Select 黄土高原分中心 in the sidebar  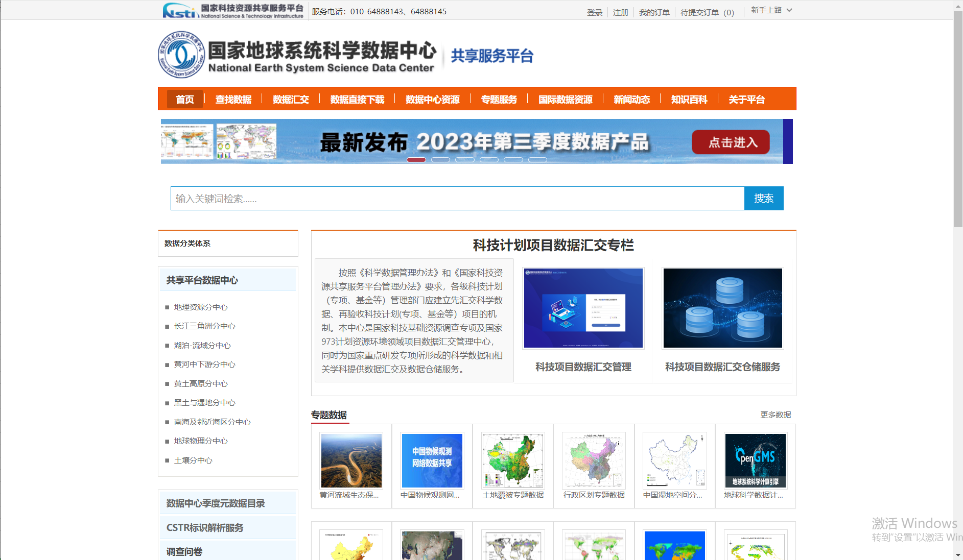click(200, 383)
